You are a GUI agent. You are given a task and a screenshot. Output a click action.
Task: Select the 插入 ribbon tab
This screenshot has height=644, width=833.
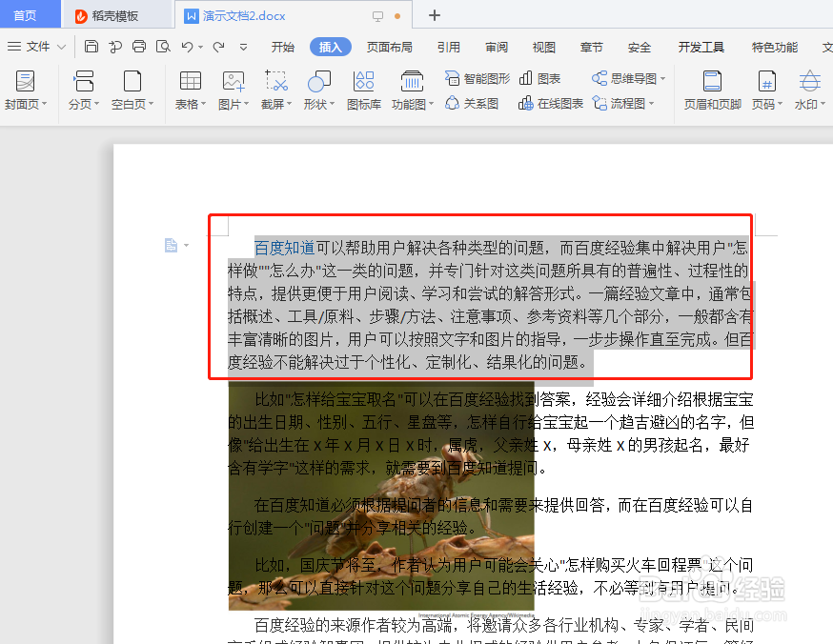[331, 48]
